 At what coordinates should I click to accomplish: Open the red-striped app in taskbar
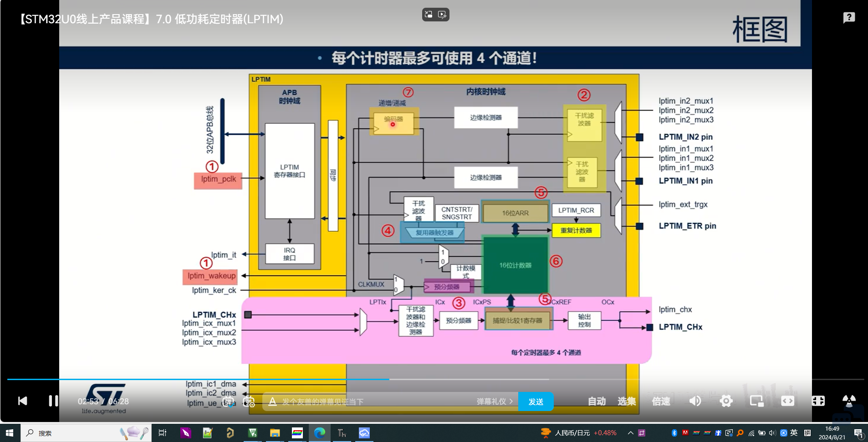[x=297, y=433]
